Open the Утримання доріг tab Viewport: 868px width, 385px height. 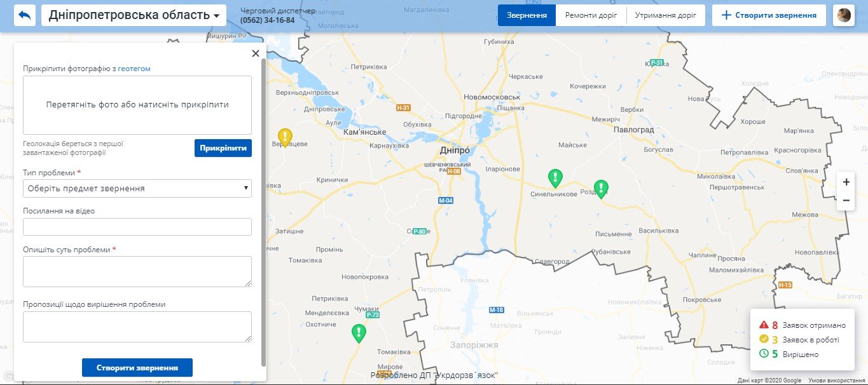[x=665, y=15]
